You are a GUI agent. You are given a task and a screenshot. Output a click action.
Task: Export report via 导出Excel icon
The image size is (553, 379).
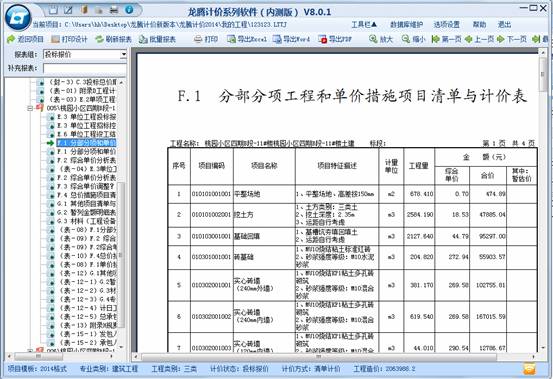click(231, 39)
